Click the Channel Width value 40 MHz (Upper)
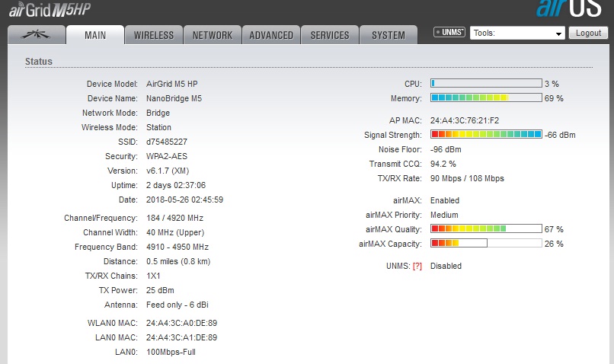 [x=175, y=232]
